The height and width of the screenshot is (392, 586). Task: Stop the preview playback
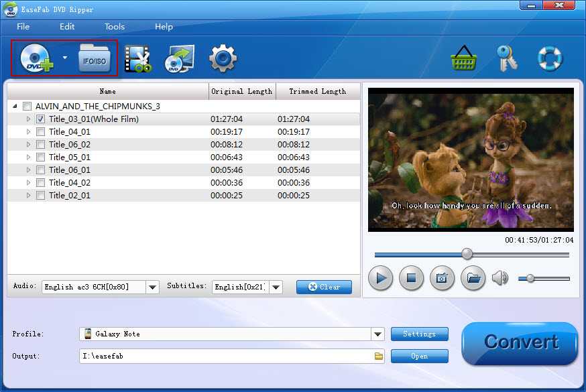click(411, 278)
